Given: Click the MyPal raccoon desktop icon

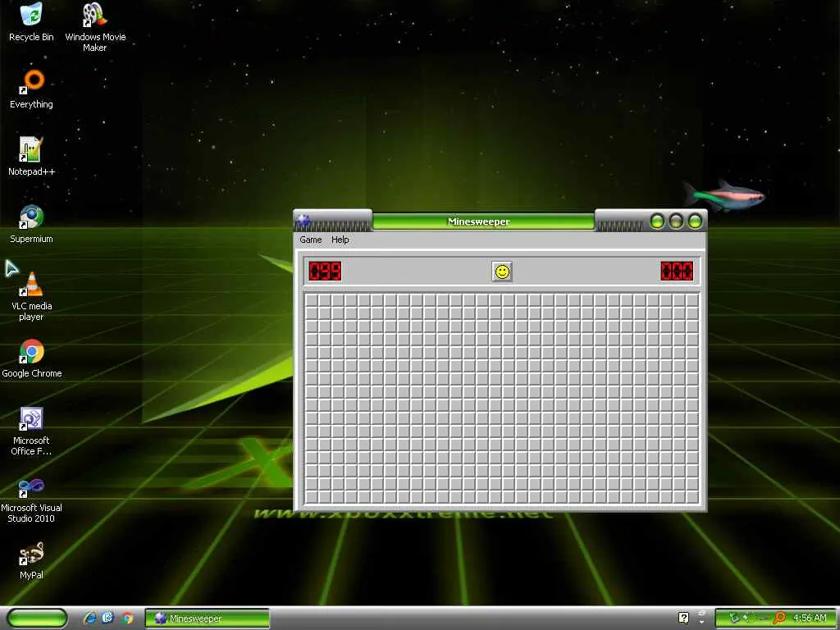Looking at the screenshot, I should click(x=32, y=559).
